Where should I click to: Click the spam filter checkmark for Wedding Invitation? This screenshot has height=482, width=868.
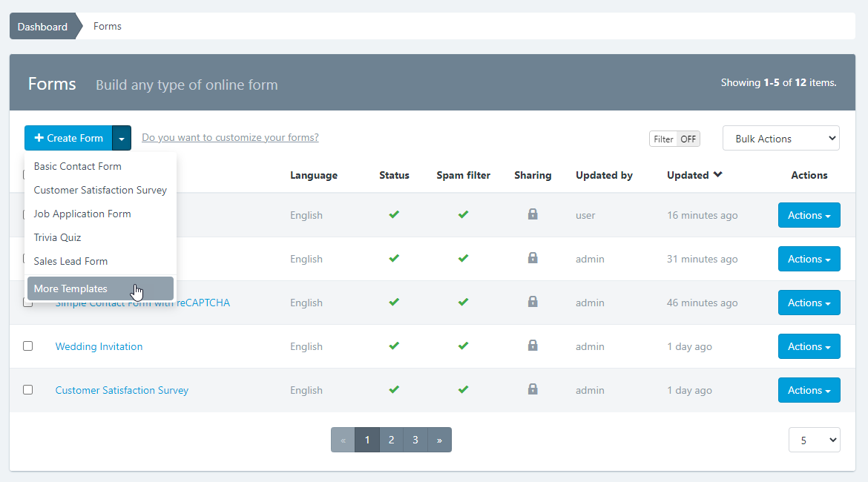pyautogui.click(x=463, y=346)
